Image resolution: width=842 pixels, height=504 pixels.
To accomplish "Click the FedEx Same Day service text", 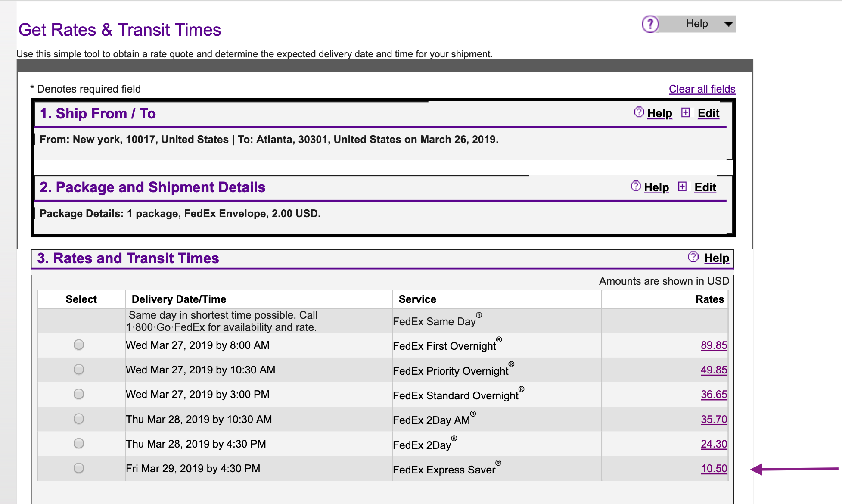I will [437, 320].
